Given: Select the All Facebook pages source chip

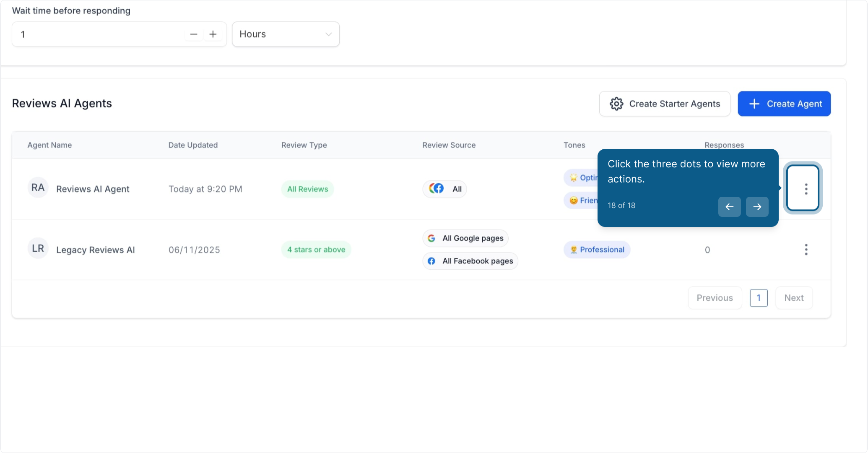Looking at the screenshot, I should 470,261.
